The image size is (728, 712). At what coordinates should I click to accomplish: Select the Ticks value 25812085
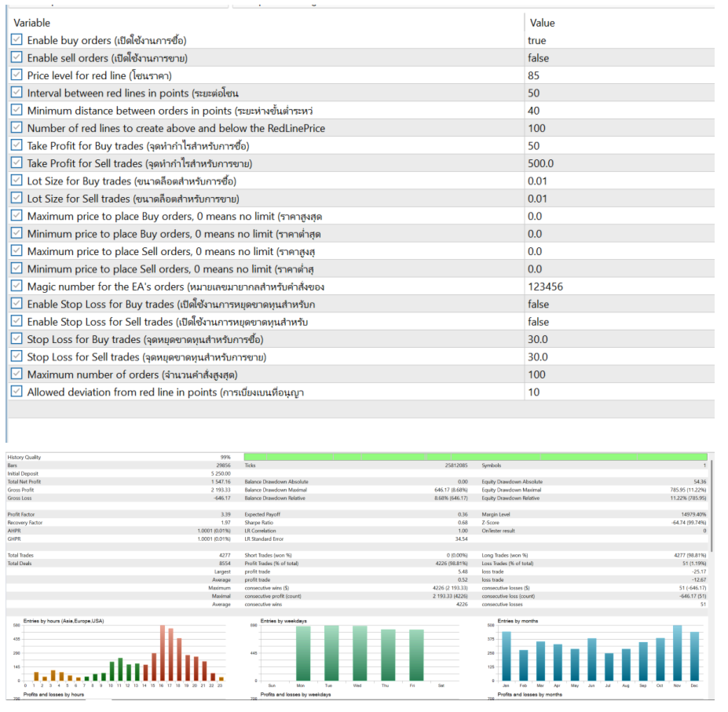(x=456, y=466)
